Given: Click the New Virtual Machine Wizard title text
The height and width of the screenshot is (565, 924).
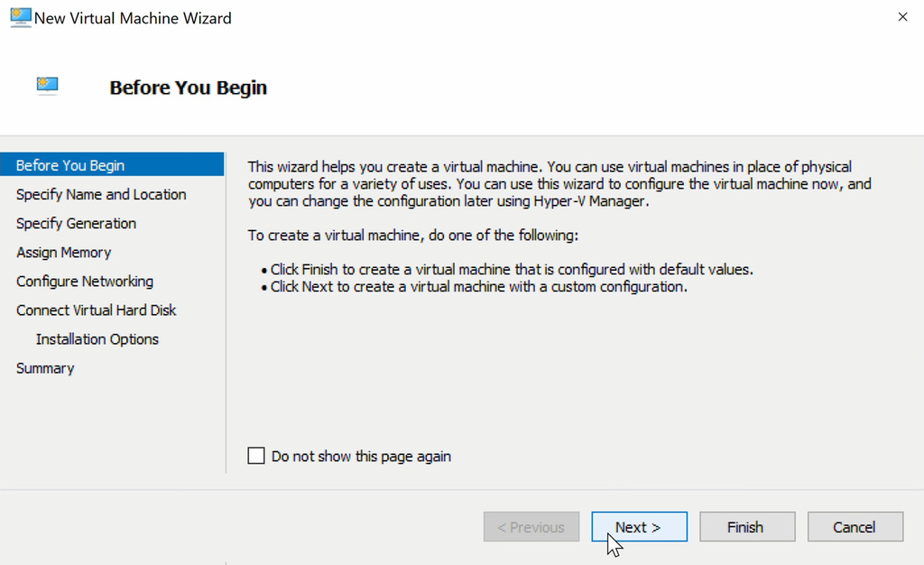Looking at the screenshot, I should tap(133, 18).
